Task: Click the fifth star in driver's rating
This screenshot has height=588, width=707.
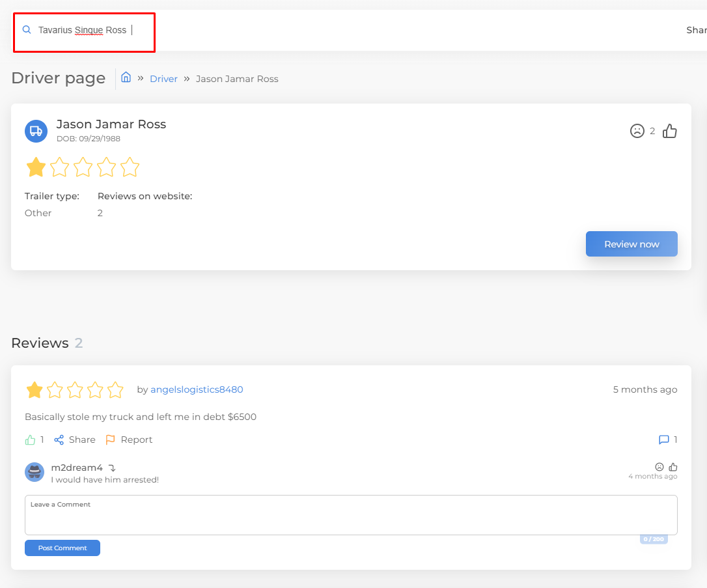Action: (130, 167)
